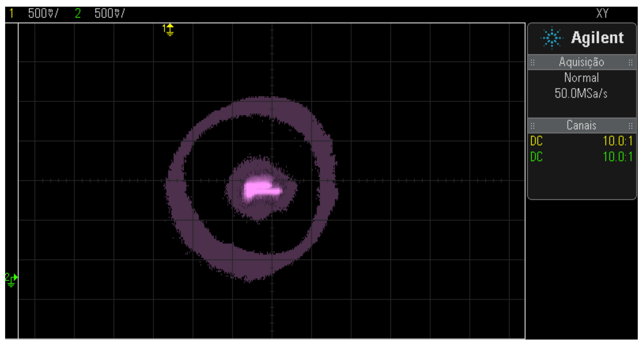This screenshot has width=644, height=346.
Task: Click the XY display mode label
Action: point(602,13)
